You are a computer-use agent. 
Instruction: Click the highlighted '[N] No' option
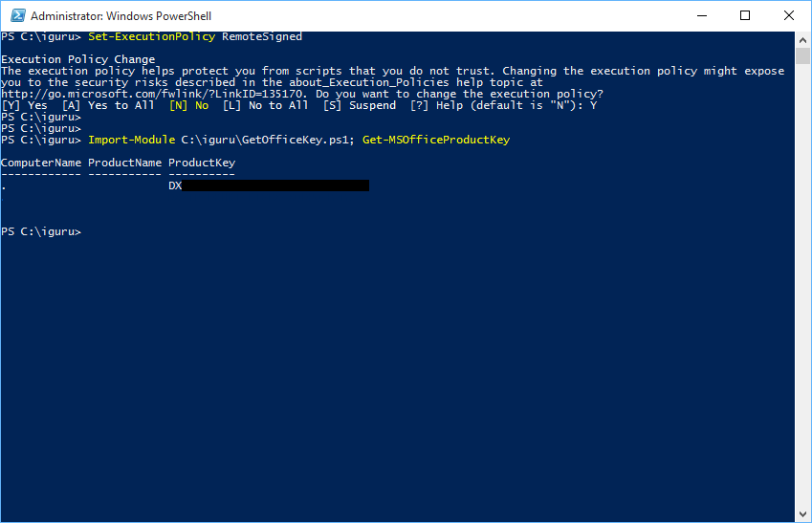click(188, 105)
